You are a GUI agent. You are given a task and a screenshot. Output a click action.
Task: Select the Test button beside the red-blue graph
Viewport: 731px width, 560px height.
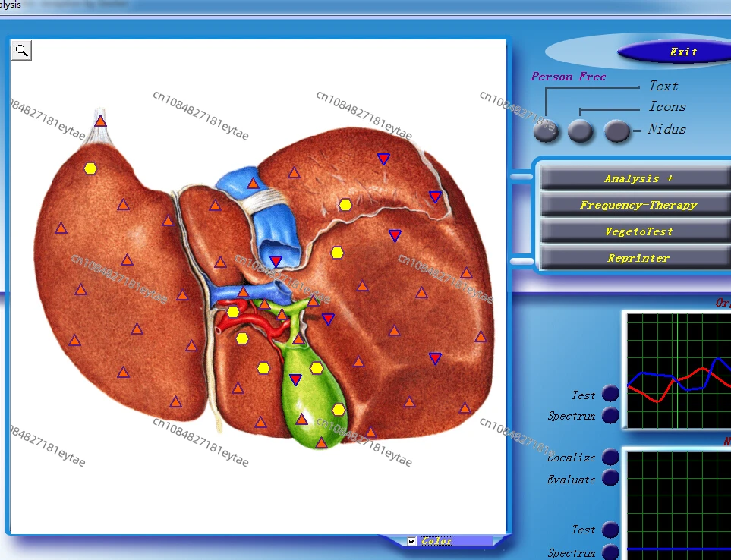pyautogui.click(x=610, y=393)
